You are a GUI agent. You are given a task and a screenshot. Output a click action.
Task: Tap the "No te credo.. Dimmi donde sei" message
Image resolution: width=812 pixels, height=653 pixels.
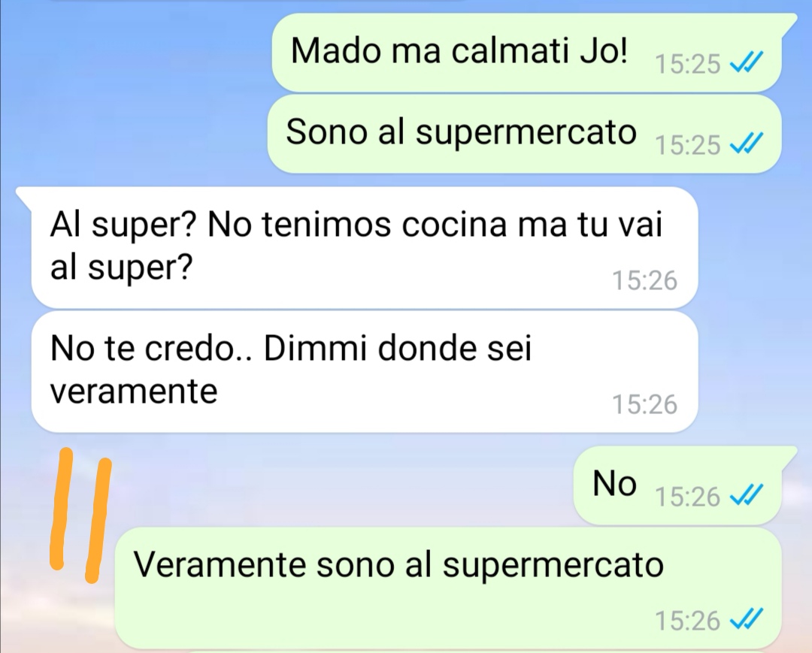tap(365, 371)
